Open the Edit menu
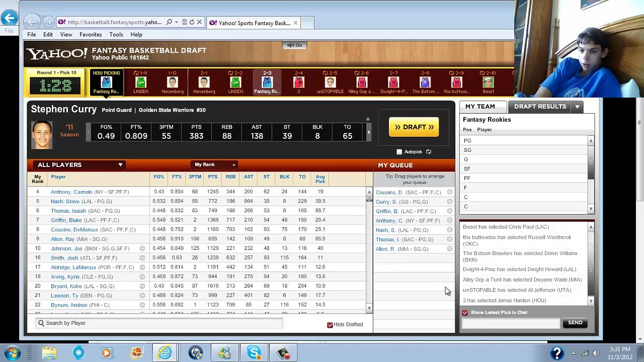Viewport: 644px width, 362px height. (x=48, y=35)
